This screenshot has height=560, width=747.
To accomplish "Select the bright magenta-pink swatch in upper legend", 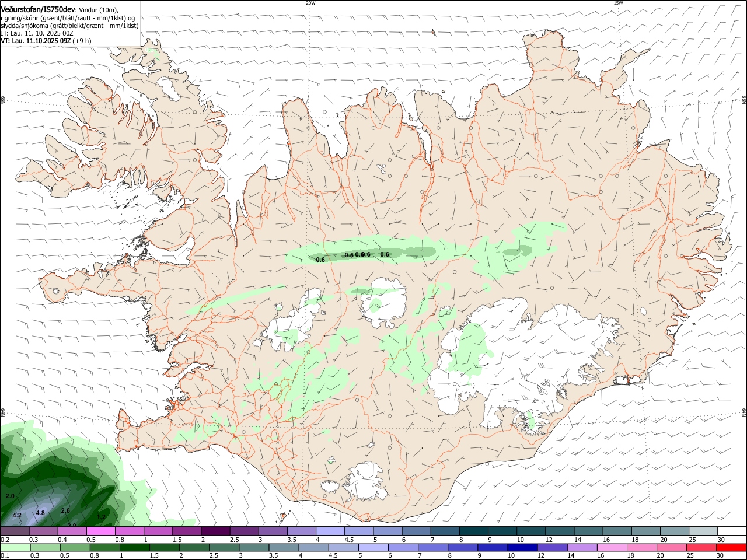I will (x=101, y=531).
